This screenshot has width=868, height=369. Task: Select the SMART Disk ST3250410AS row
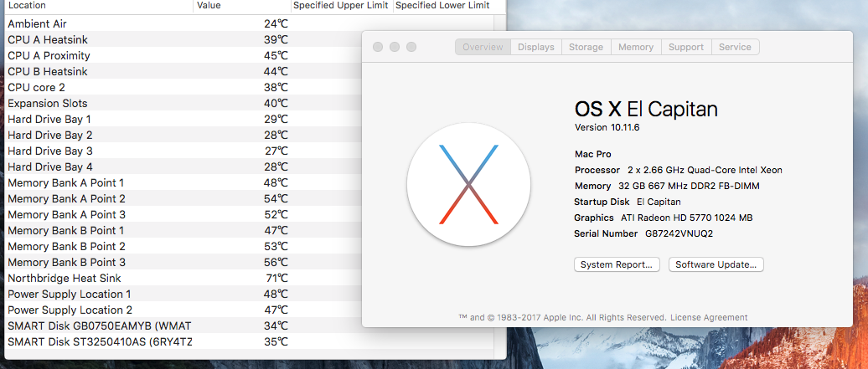(249, 342)
